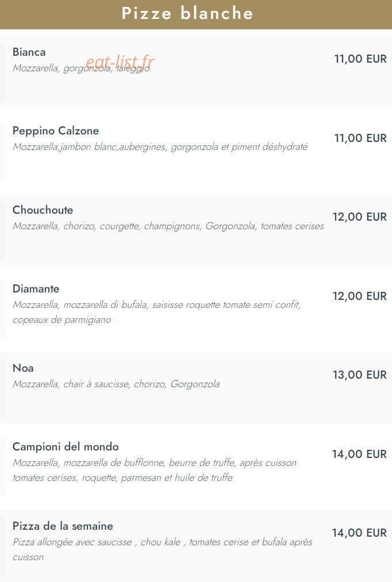
Task: Click the Chouchoute ingredients text
Action: pos(168,226)
